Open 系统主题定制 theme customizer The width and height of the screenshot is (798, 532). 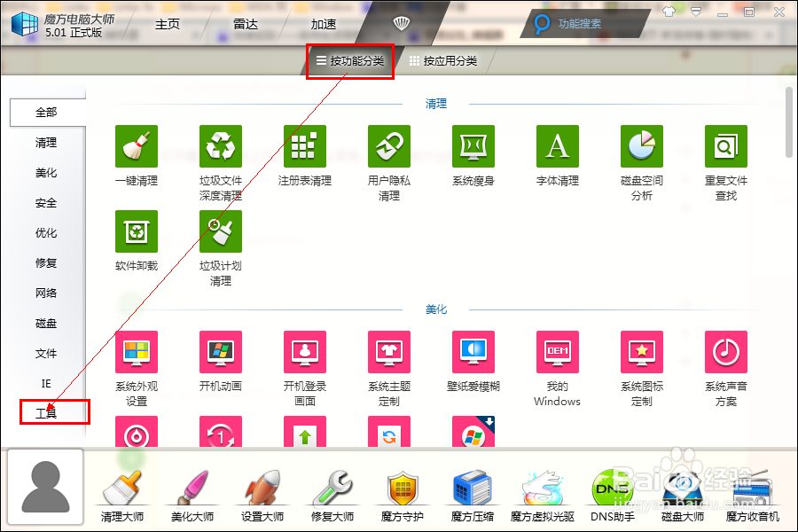389,352
